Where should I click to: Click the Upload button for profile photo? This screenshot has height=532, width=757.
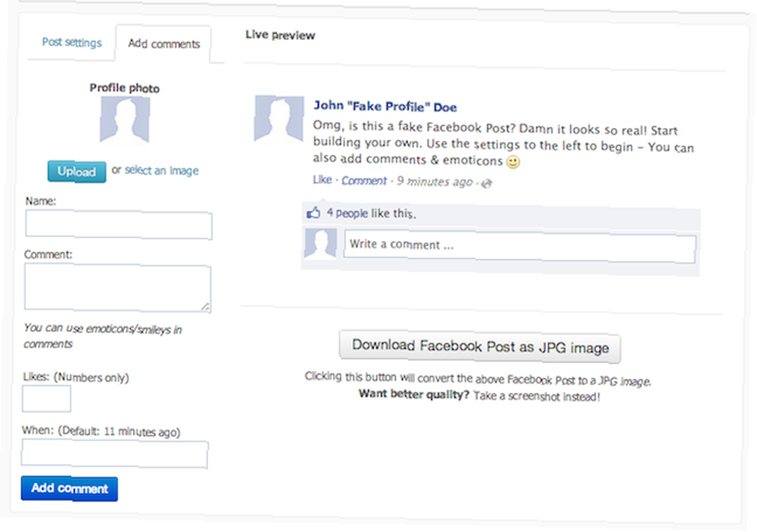[x=76, y=171]
